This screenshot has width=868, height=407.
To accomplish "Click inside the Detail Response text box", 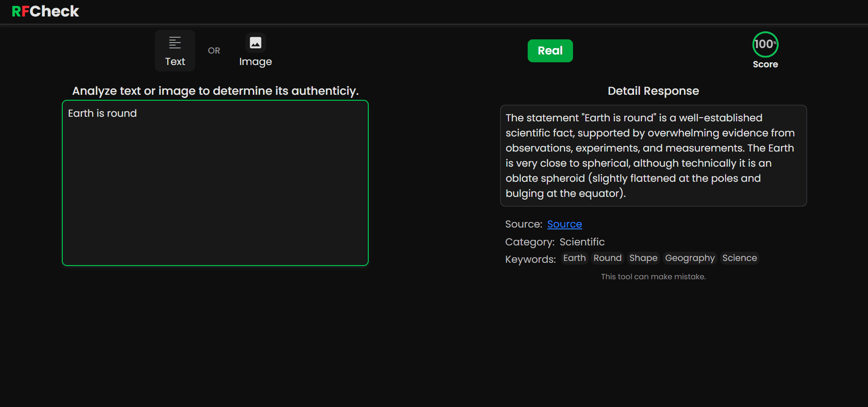I will point(653,156).
